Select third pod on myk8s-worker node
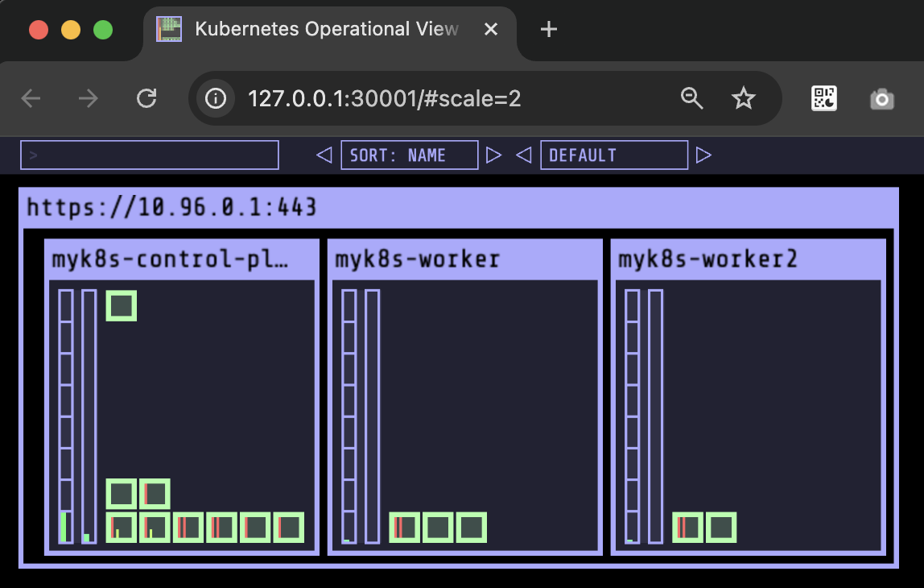924x588 pixels. pos(472,528)
